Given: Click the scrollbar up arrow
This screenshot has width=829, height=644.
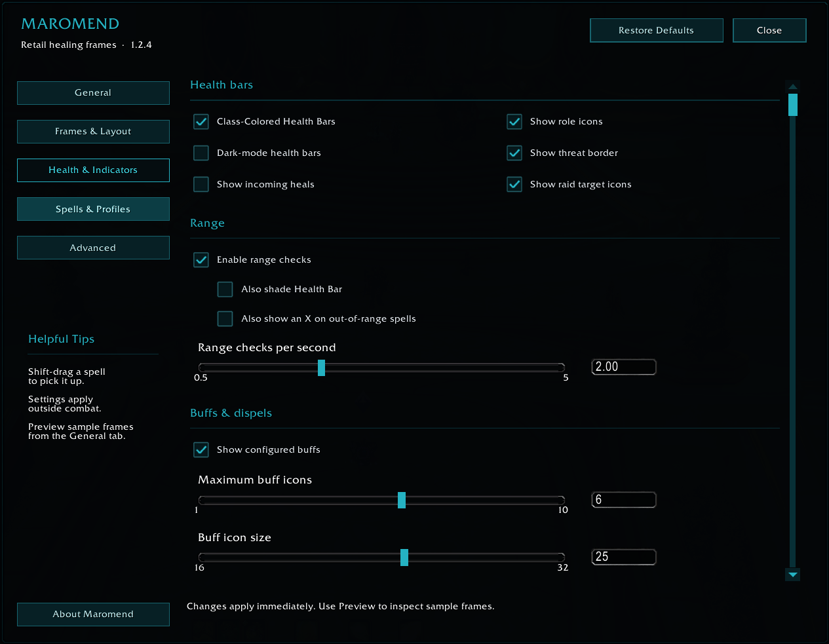Looking at the screenshot, I should click(793, 86).
